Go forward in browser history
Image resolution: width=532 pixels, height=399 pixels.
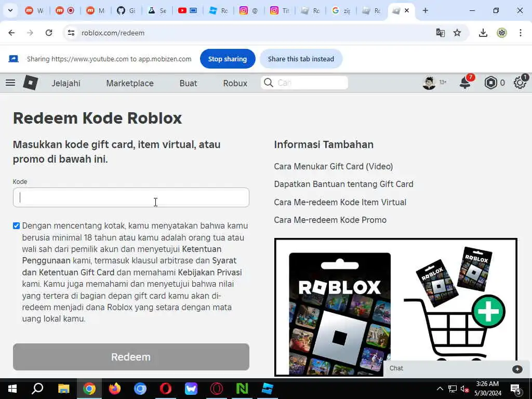[x=30, y=33]
